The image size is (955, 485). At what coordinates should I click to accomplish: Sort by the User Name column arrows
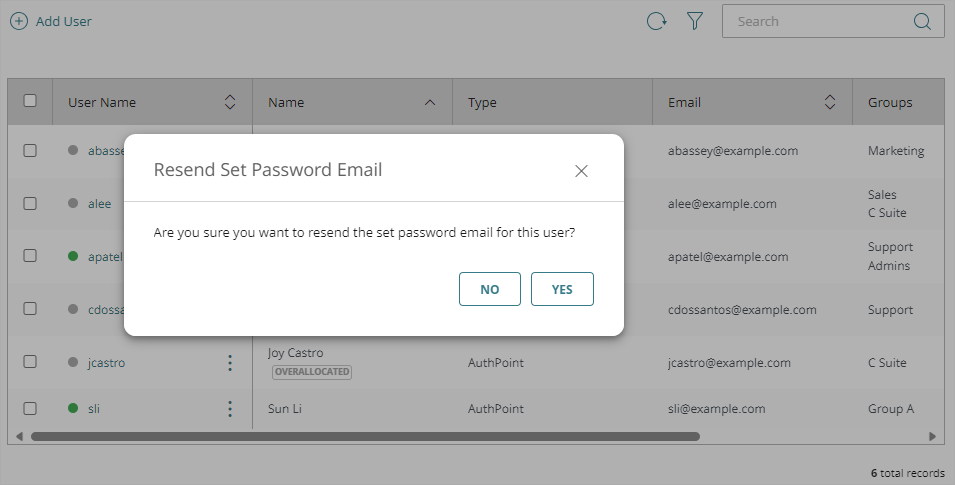pyautogui.click(x=230, y=102)
